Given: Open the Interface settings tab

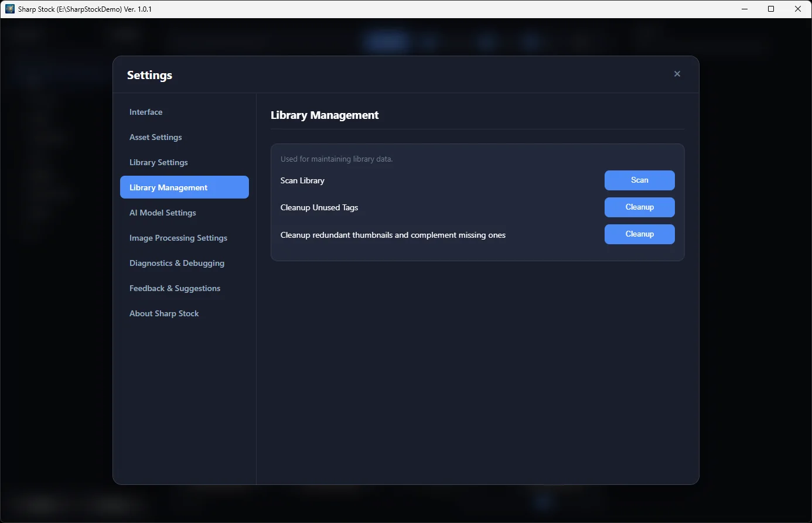Looking at the screenshot, I should tap(185, 112).
